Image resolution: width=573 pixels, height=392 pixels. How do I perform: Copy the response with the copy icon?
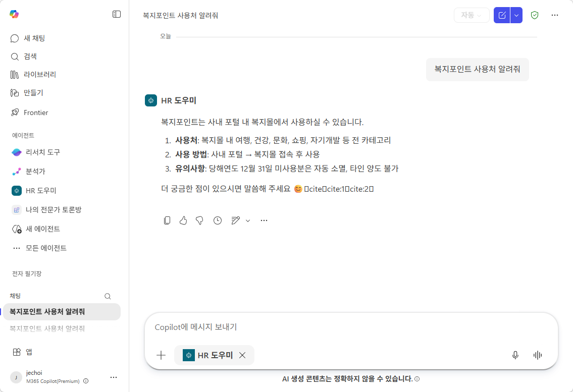click(x=167, y=220)
